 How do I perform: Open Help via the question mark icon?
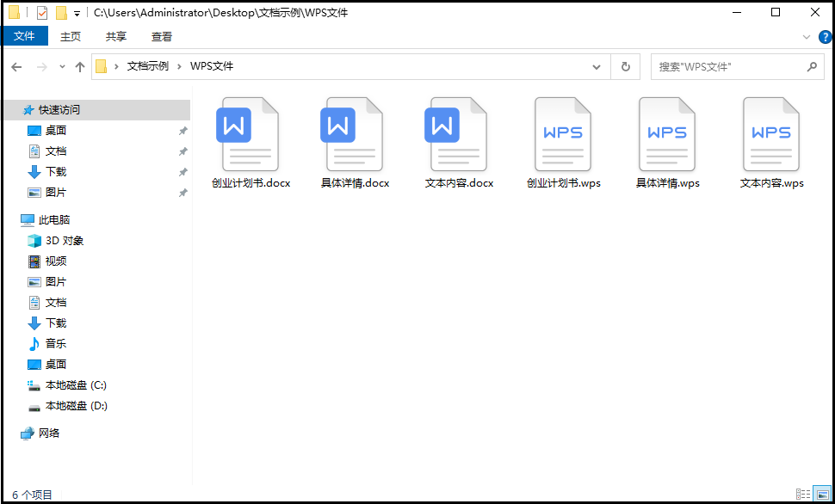coord(826,37)
